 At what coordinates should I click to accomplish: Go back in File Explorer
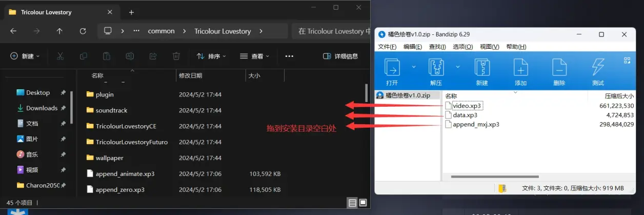click(x=13, y=31)
